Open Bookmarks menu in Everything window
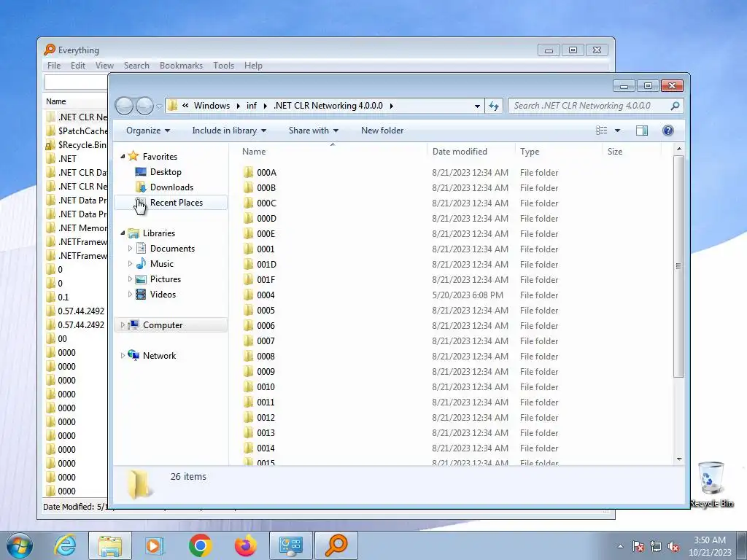The image size is (747, 560). point(181,65)
